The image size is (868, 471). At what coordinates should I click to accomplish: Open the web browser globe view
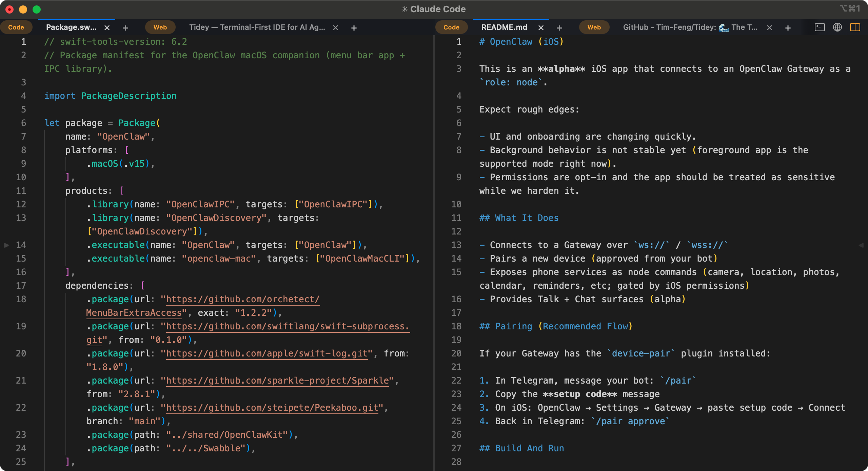[x=837, y=27]
